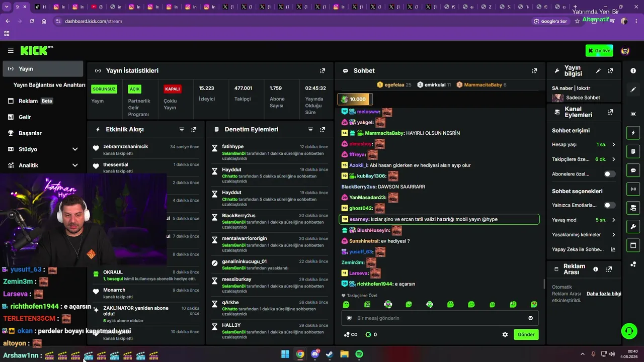Pop out the Yayın bilgisi panel
Image resolution: width=644 pixels, height=362 pixels.
[x=610, y=71]
